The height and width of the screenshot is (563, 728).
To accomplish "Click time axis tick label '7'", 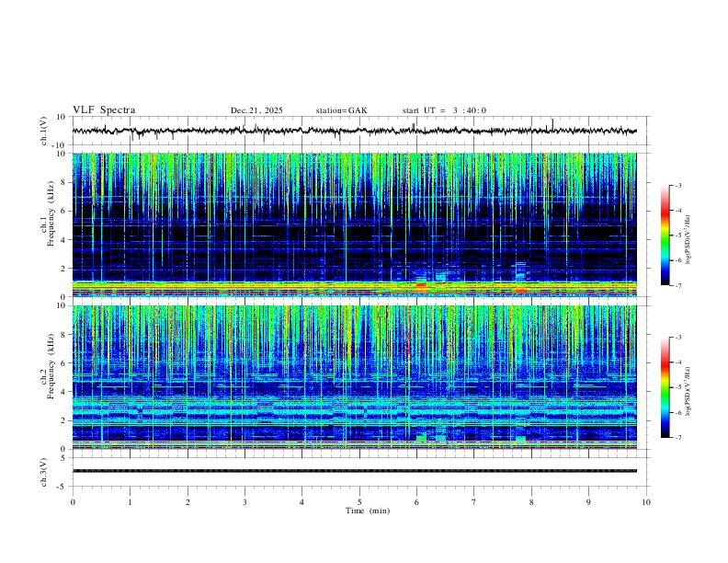I will (x=474, y=502).
